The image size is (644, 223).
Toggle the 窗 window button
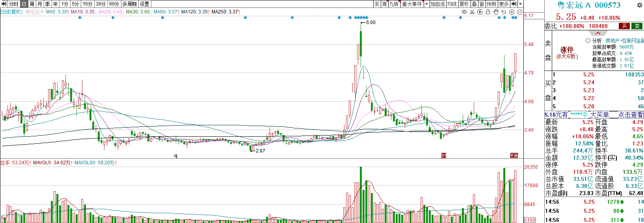(x=482, y=4)
